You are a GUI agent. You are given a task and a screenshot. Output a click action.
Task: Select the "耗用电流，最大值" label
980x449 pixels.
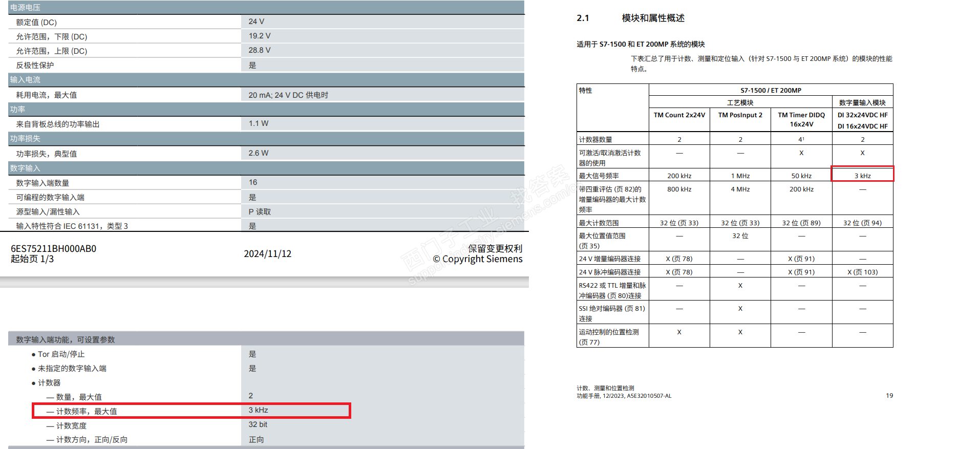(47, 95)
